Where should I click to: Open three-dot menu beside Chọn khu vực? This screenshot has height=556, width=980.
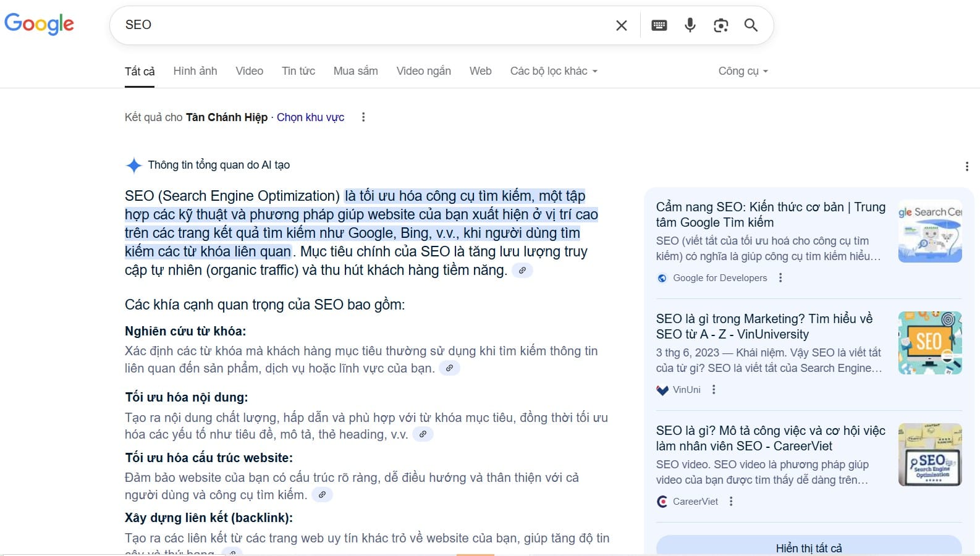(363, 117)
